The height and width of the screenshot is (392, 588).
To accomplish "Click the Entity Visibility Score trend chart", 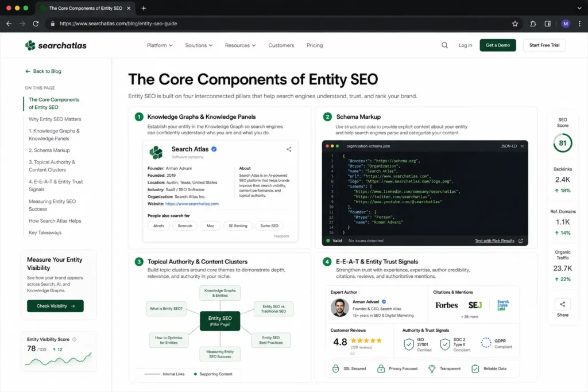I will (59, 359).
